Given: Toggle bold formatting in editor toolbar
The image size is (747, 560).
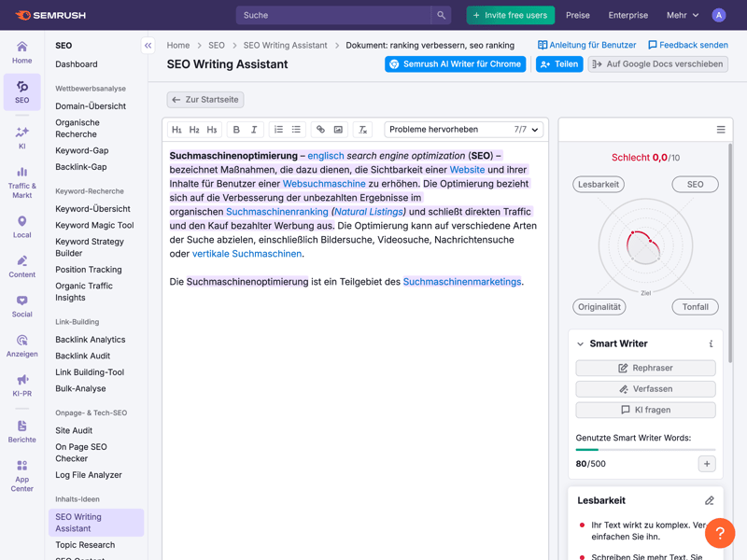Looking at the screenshot, I should (236, 130).
